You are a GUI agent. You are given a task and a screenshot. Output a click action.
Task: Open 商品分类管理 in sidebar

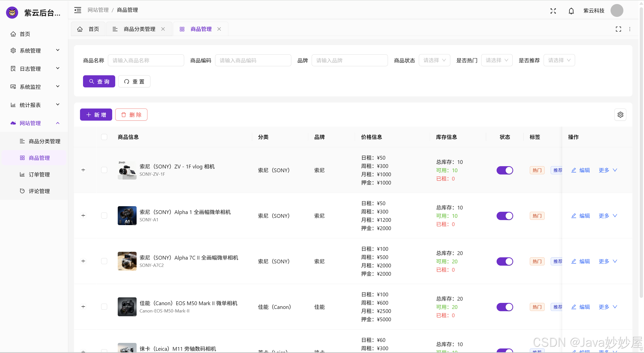pyautogui.click(x=34, y=141)
